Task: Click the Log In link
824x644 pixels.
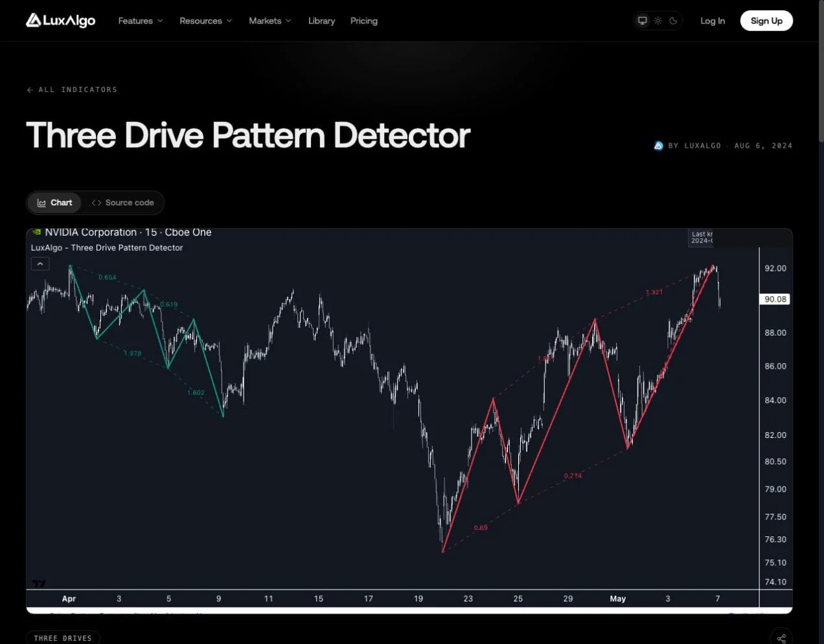Action: click(713, 21)
